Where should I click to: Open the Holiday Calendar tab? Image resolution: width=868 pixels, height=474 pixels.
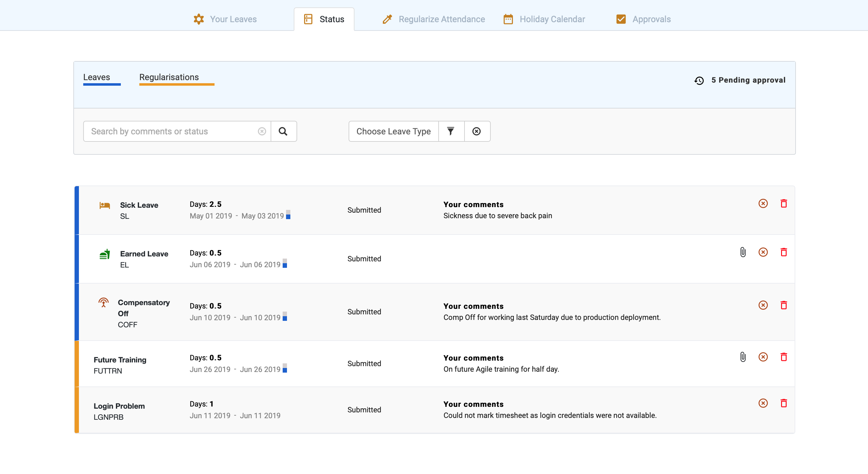pos(544,19)
